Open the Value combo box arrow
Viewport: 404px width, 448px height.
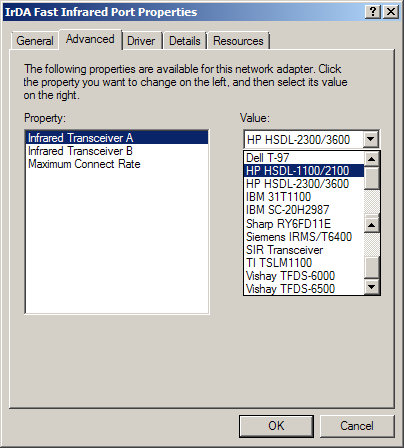pyautogui.click(x=371, y=139)
